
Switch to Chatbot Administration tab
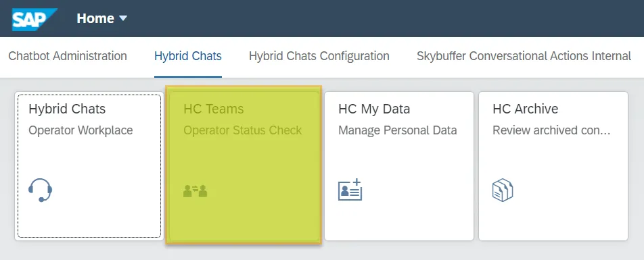click(68, 56)
